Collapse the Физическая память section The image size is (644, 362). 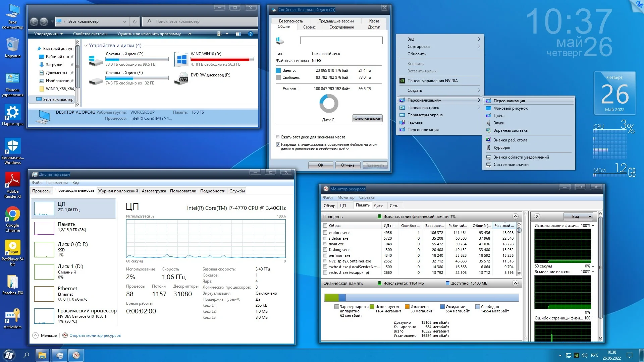coord(515,283)
